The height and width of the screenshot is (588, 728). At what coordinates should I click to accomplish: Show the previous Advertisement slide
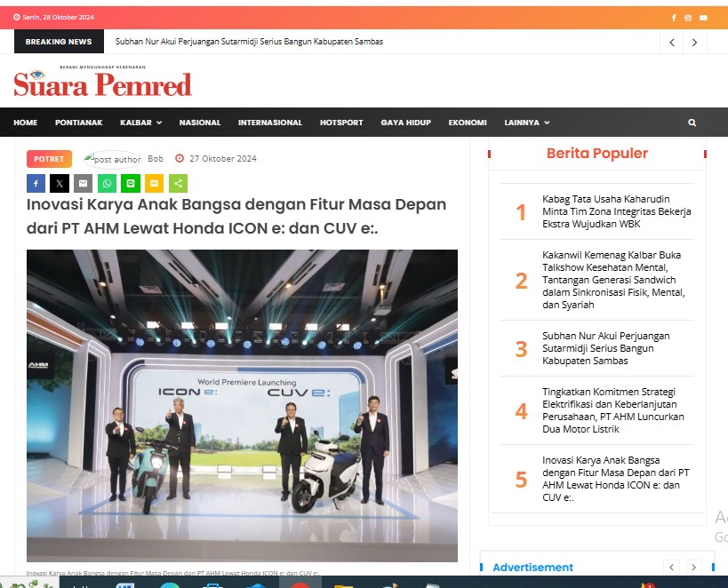671,567
